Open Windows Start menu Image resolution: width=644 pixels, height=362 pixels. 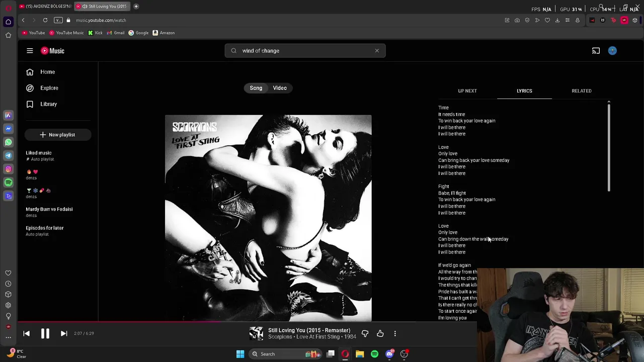click(240, 354)
